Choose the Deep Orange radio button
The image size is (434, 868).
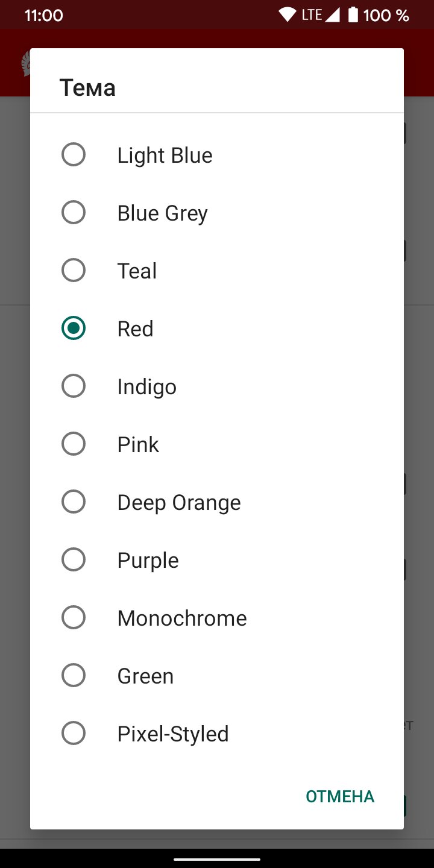74,502
